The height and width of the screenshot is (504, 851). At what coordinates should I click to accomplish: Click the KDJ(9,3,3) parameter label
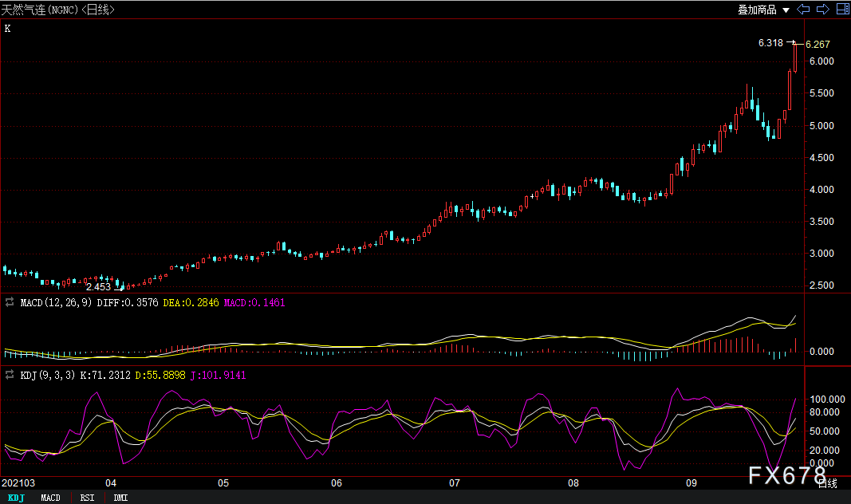click(x=48, y=375)
